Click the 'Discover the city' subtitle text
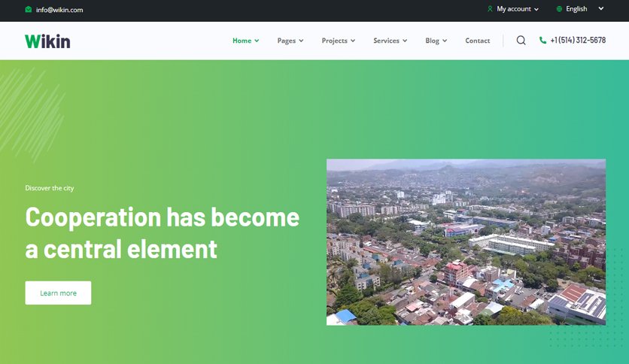Screen dimensions: 629x364 50,188
